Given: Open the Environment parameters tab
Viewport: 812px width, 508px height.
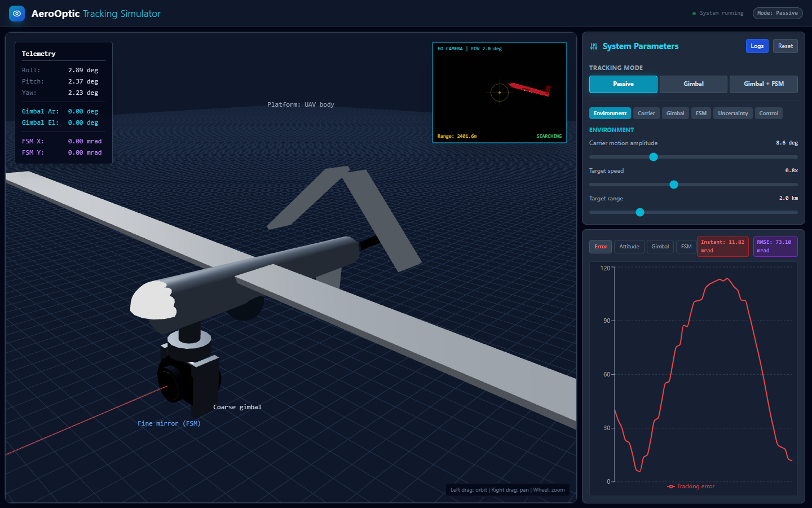Looking at the screenshot, I should click(610, 113).
